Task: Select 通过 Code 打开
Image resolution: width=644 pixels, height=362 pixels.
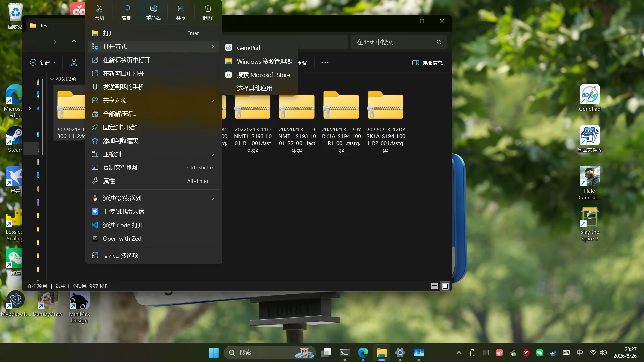Action: 153,225
